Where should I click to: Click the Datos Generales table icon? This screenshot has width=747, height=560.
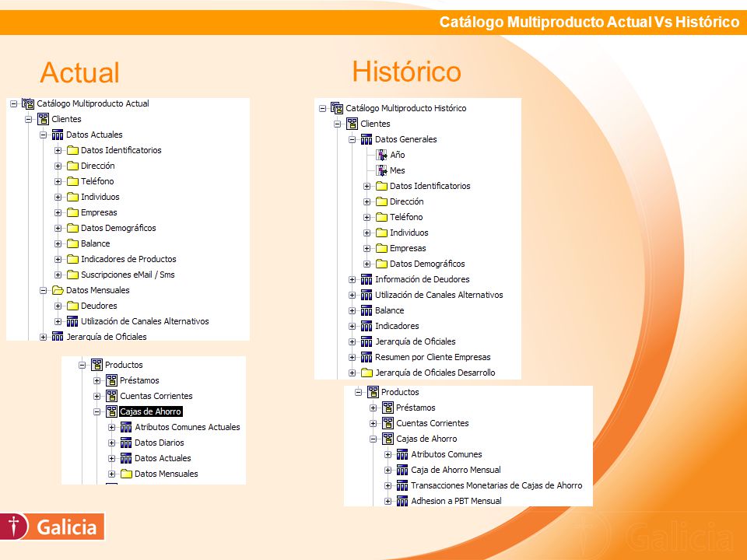coord(366,139)
